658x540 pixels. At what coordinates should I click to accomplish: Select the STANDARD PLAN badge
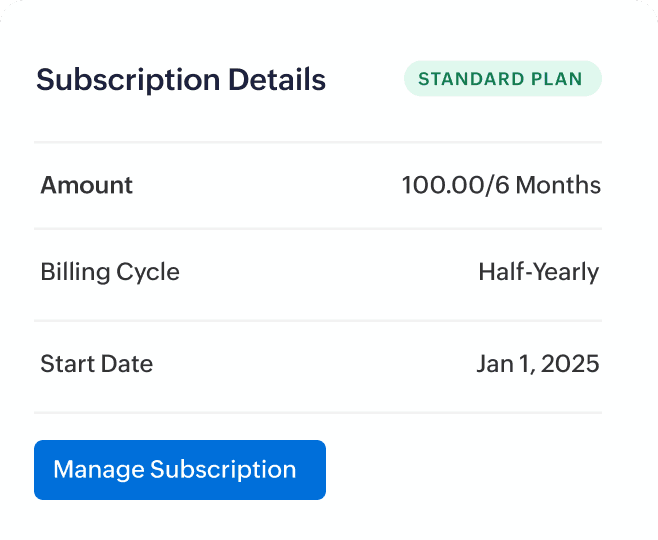(502, 79)
